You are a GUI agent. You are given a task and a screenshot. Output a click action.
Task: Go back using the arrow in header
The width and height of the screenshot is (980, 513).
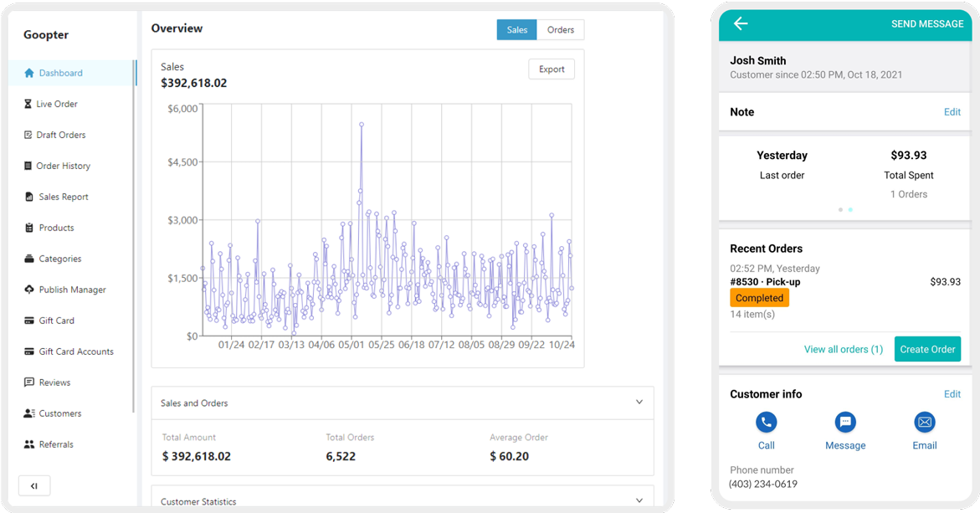coord(741,23)
